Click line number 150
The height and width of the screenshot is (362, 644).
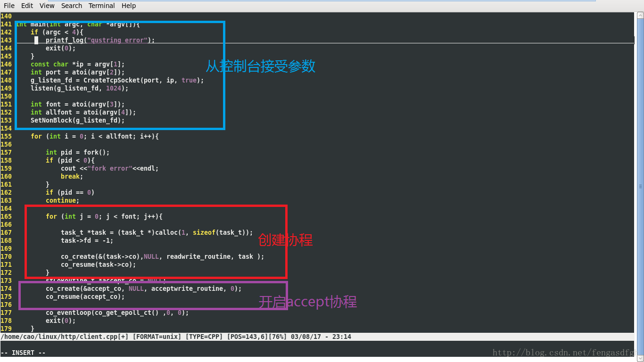(6, 96)
